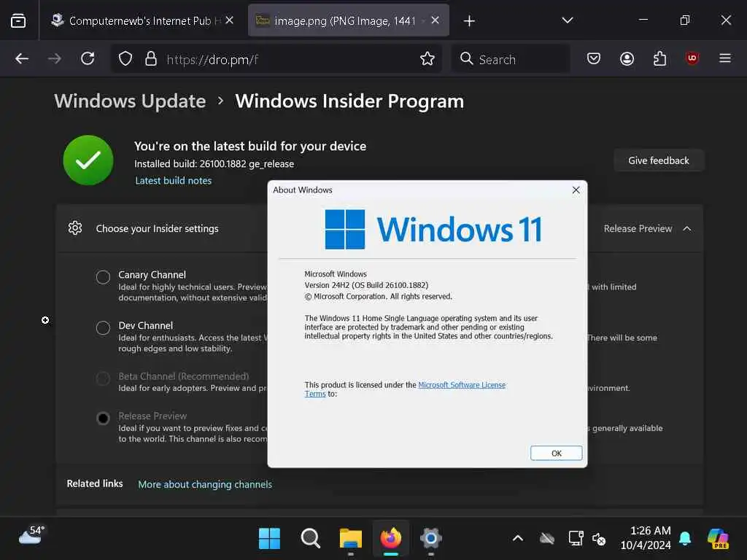Image resolution: width=747 pixels, height=560 pixels.
Task: Click the Give feedback button
Action: tap(659, 160)
